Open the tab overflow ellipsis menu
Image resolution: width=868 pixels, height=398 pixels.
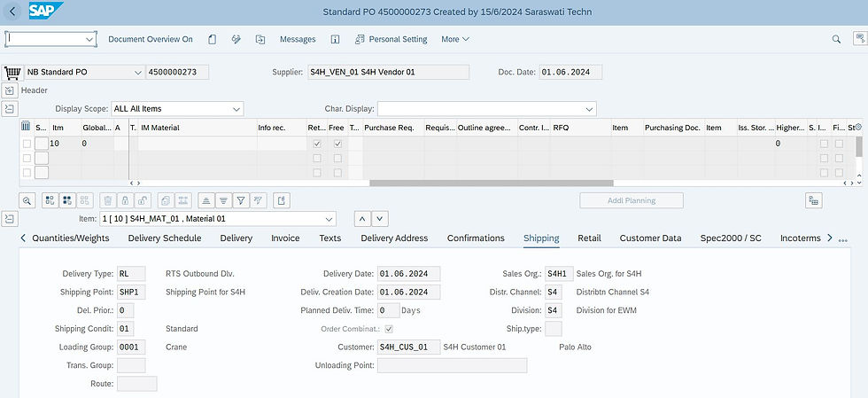click(x=843, y=240)
